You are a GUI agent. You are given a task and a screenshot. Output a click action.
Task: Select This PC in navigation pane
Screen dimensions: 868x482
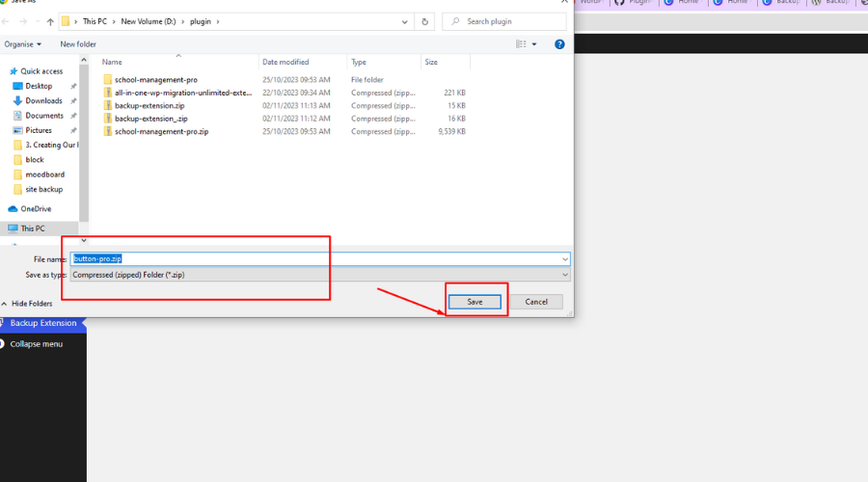point(33,228)
